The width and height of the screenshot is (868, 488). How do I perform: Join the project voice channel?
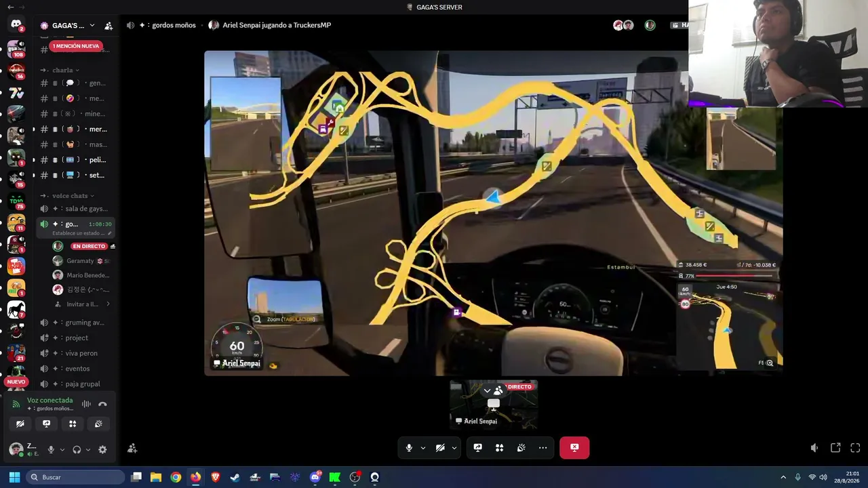(75, 338)
